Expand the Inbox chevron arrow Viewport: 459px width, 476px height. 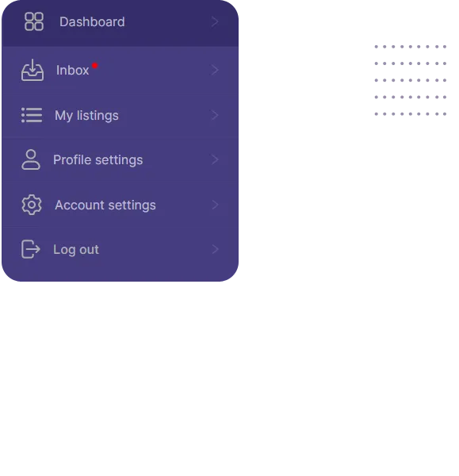215,70
